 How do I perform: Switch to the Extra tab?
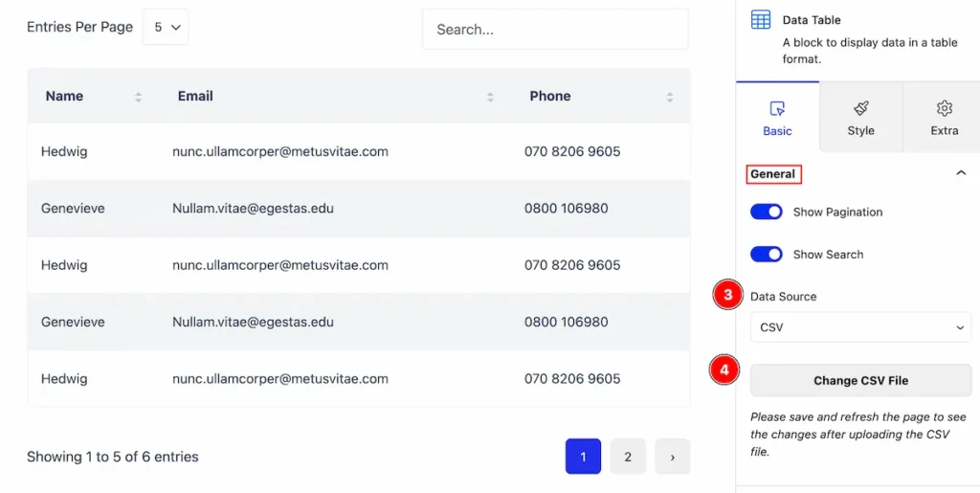tap(944, 118)
